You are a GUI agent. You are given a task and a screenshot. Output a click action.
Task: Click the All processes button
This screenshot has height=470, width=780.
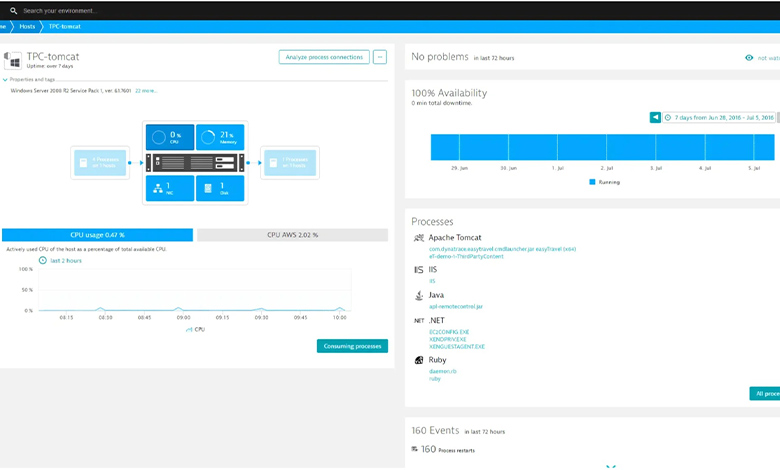[x=765, y=393]
